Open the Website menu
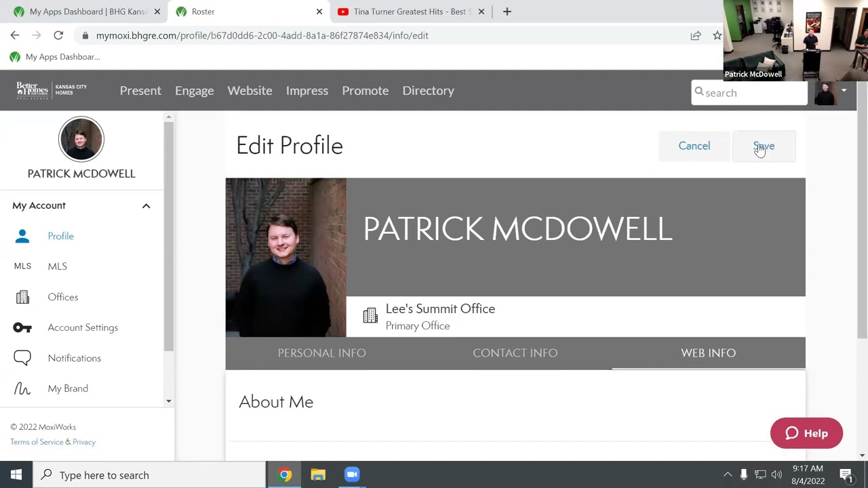The height and width of the screenshot is (488, 868). 250,90
